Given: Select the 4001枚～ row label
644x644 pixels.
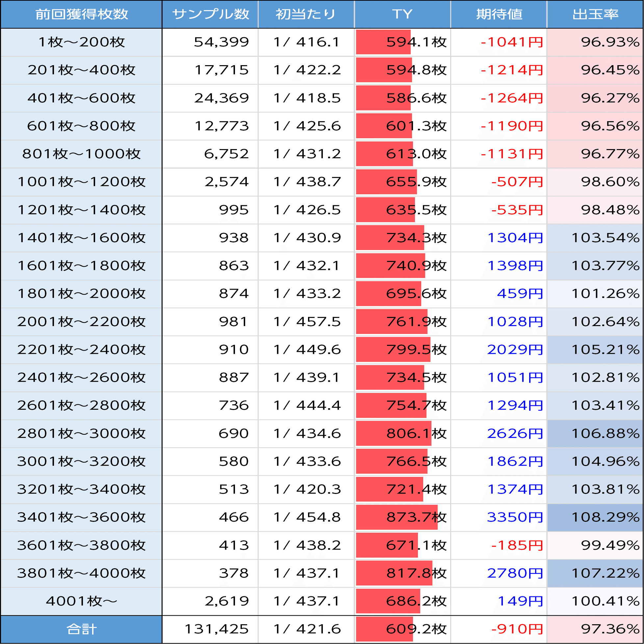Looking at the screenshot, I should [81, 601].
